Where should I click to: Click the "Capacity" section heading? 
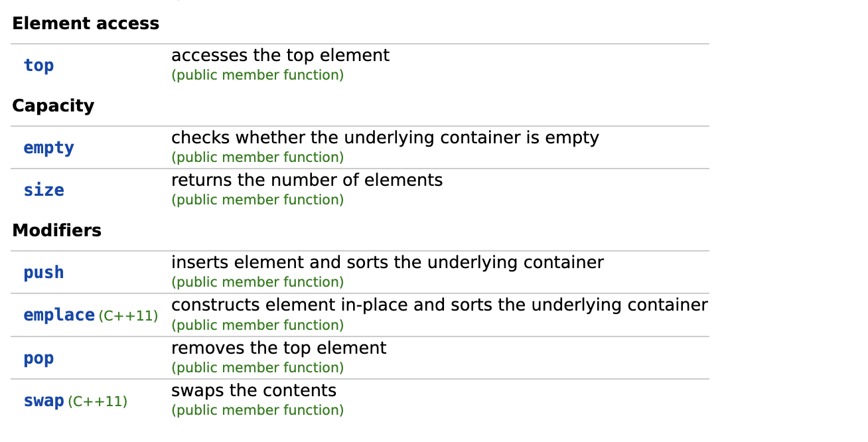coord(53,106)
